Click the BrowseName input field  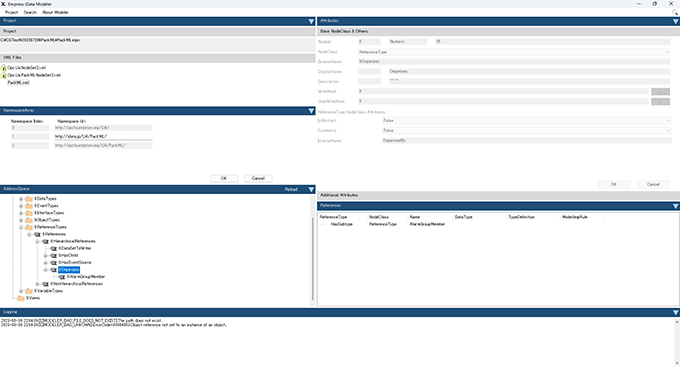point(514,62)
